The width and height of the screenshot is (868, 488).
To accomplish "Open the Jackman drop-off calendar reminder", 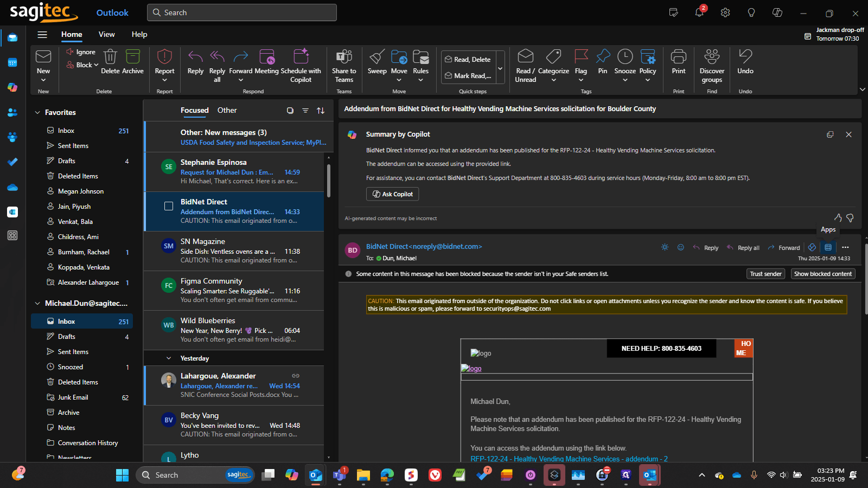I will [x=834, y=34].
